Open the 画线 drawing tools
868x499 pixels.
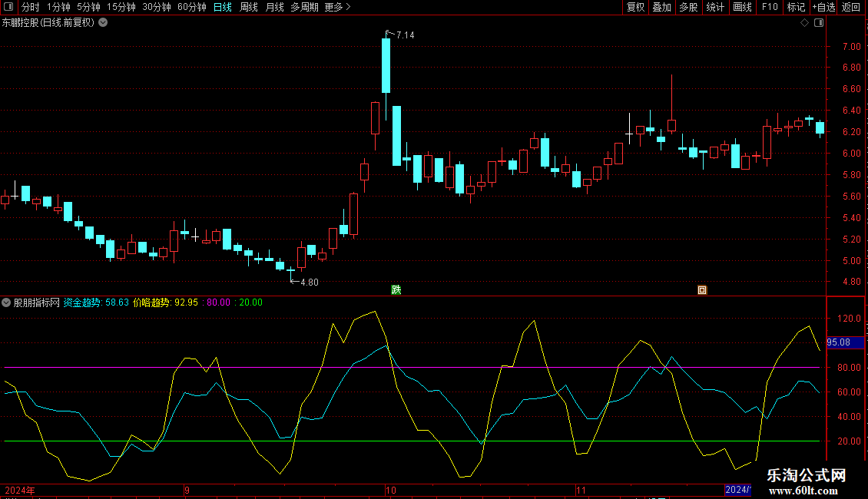742,7
